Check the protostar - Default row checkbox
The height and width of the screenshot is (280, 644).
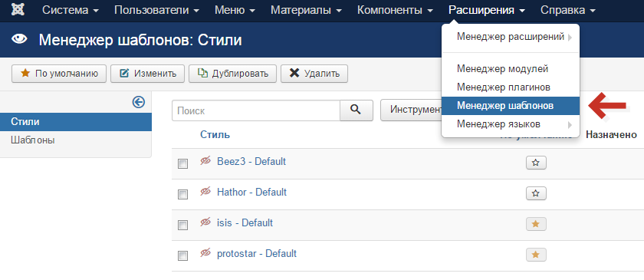(x=182, y=255)
